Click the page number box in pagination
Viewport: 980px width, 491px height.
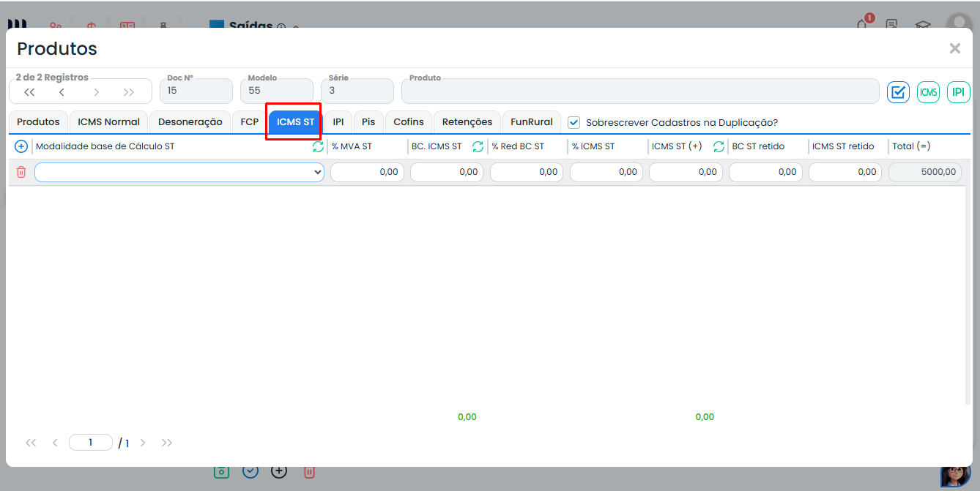coord(91,443)
